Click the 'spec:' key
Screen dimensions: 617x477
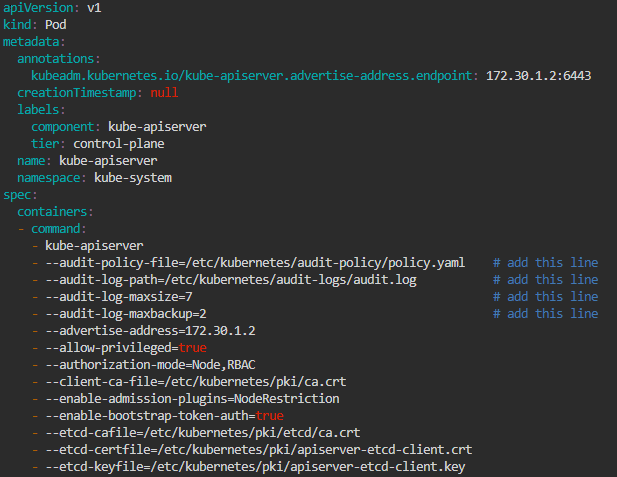(x=20, y=195)
